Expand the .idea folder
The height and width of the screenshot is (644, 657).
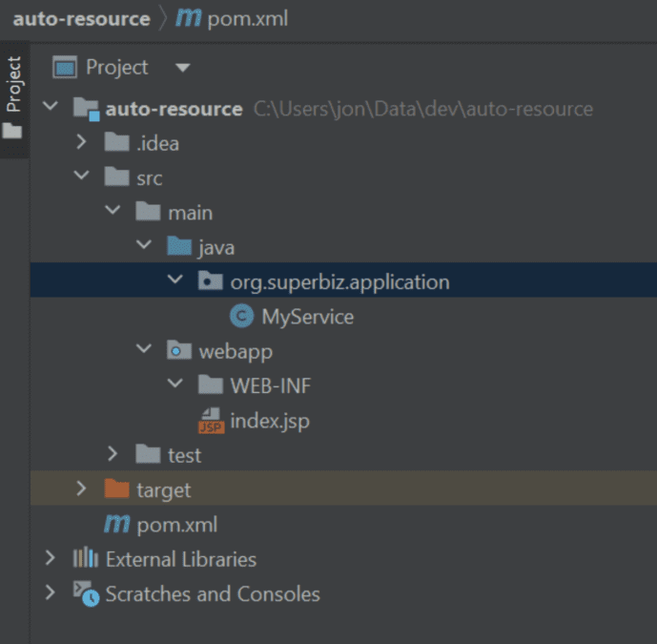[81, 142]
